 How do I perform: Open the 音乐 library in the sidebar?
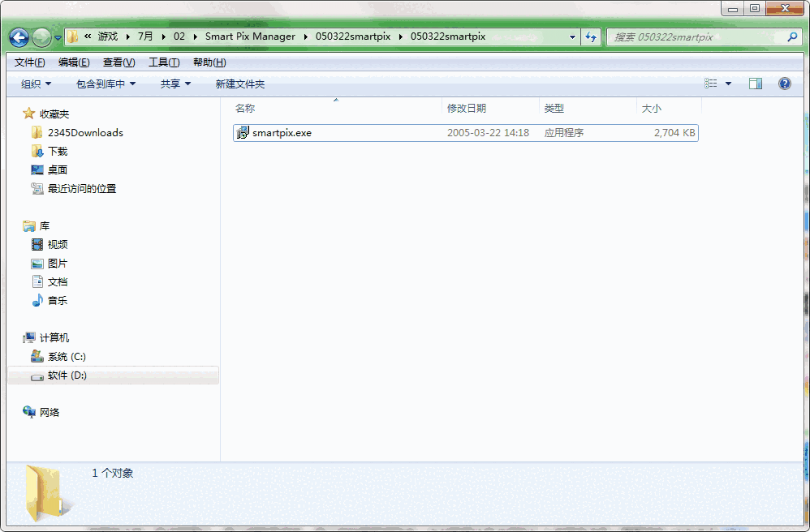coord(57,300)
